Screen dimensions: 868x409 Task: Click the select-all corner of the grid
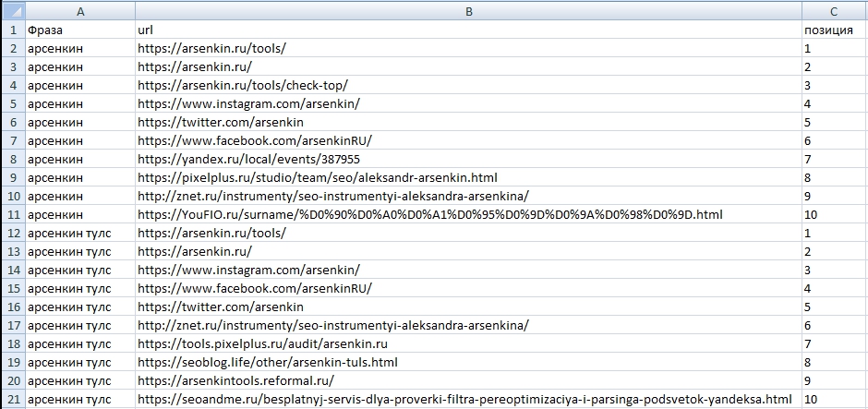pyautogui.click(x=11, y=10)
